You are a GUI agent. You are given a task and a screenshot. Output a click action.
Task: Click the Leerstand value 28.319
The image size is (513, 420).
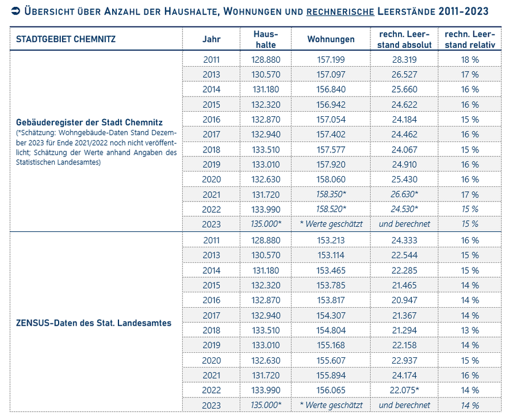404,60
